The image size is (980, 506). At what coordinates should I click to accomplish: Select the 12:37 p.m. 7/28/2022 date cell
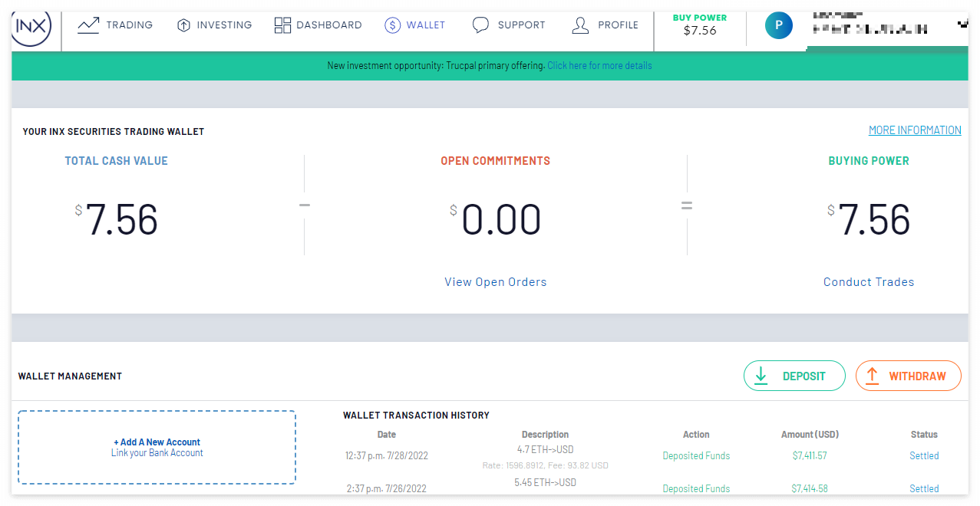pyautogui.click(x=387, y=456)
